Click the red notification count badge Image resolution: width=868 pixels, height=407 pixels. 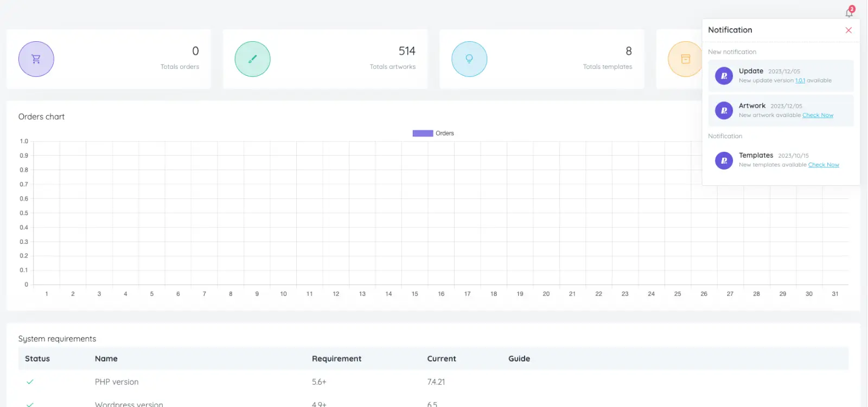852,9
